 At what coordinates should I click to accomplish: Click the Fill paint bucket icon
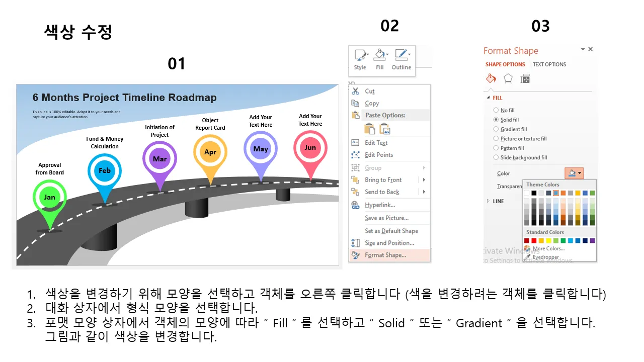(380, 55)
